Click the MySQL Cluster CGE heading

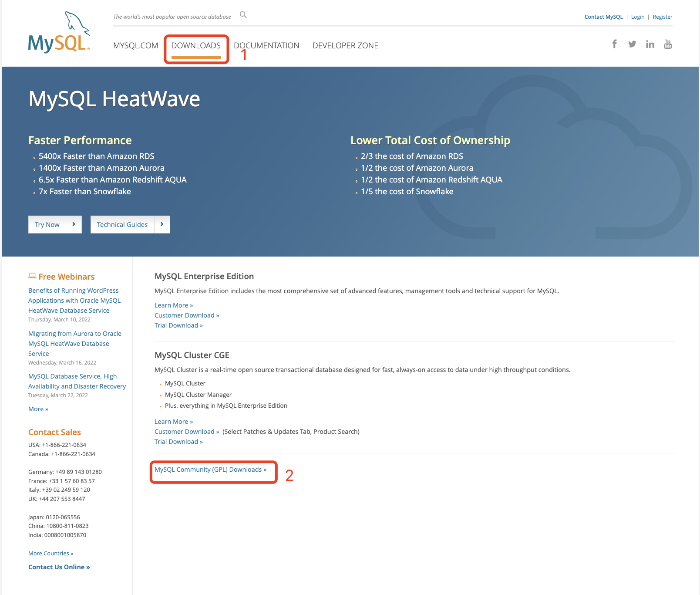point(192,355)
